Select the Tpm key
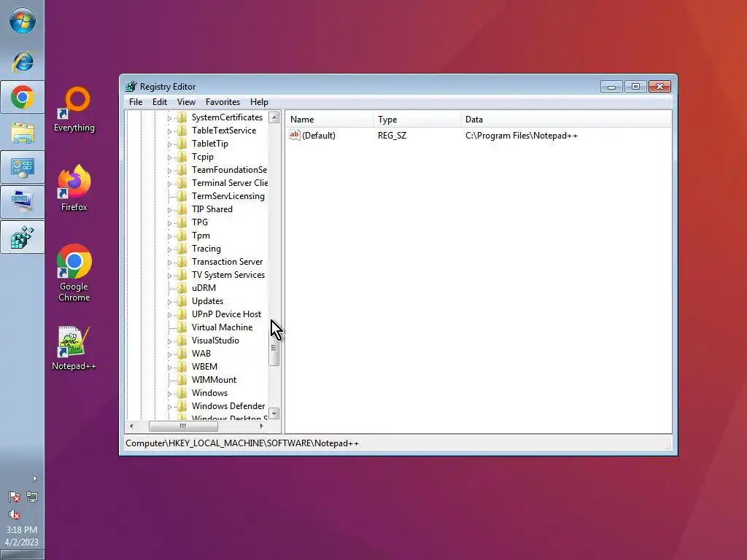The width and height of the screenshot is (747, 560). pyautogui.click(x=201, y=236)
